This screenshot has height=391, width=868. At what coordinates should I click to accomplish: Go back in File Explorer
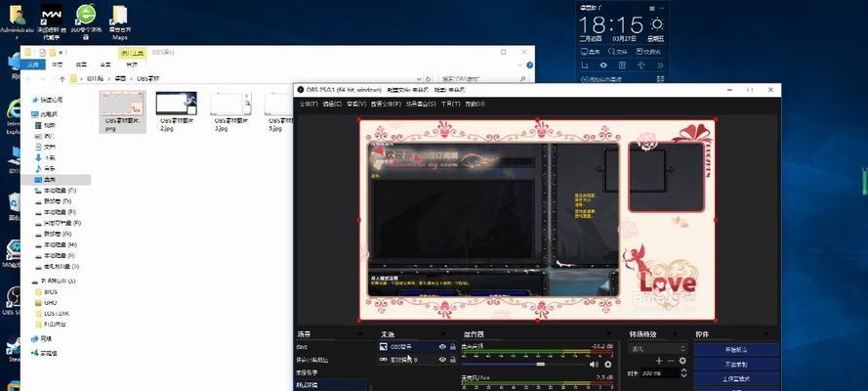click(x=28, y=79)
